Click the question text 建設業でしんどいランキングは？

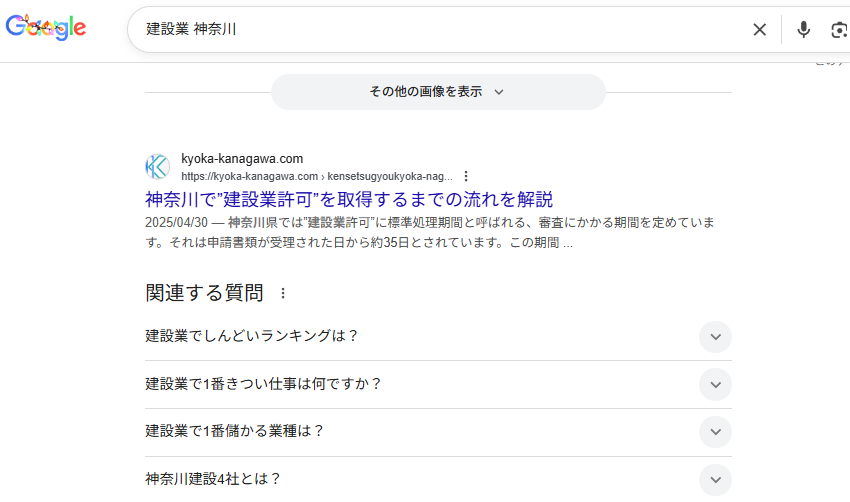252,336
